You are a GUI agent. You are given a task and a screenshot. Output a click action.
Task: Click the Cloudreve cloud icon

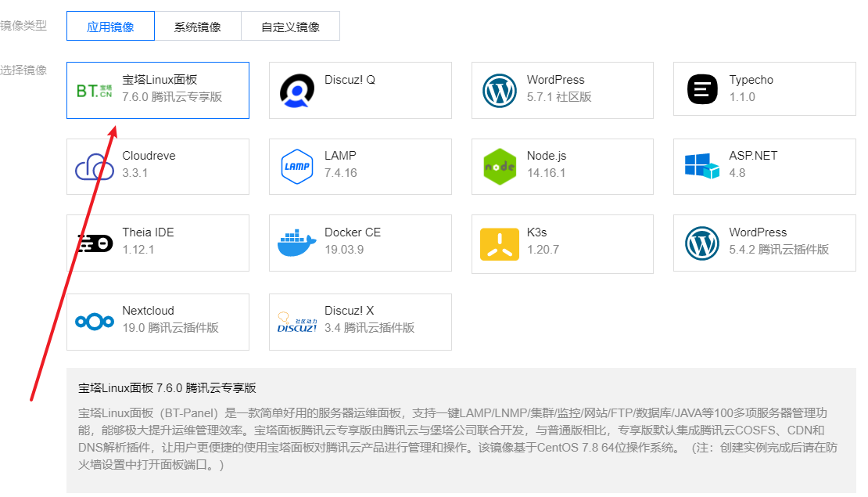tap(94, 167)
